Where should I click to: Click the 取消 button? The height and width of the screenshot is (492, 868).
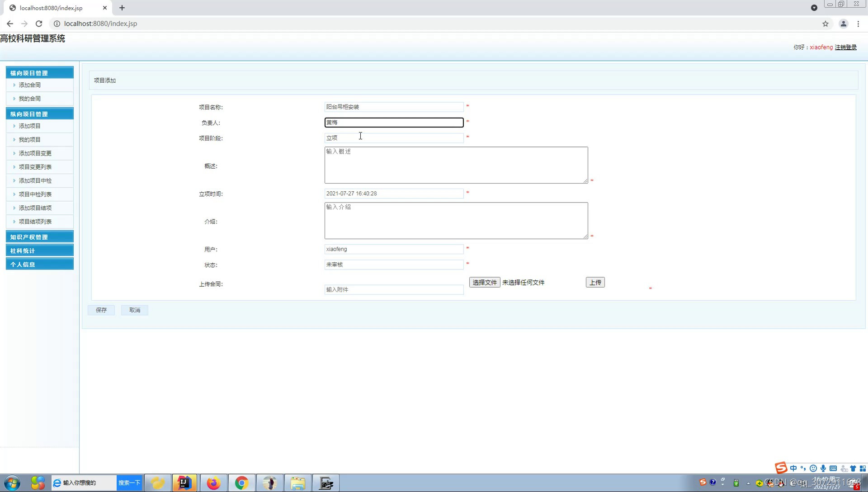point(135,309)
